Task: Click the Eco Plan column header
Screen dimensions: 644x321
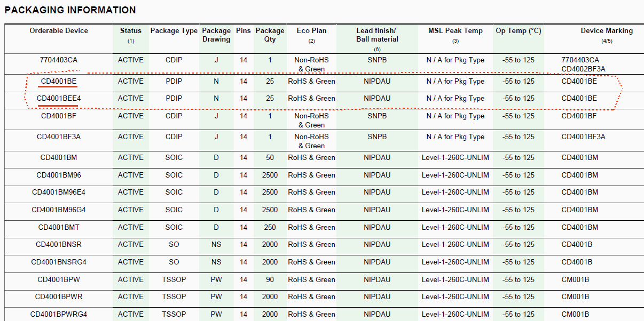Action: (x=312, y=31)
